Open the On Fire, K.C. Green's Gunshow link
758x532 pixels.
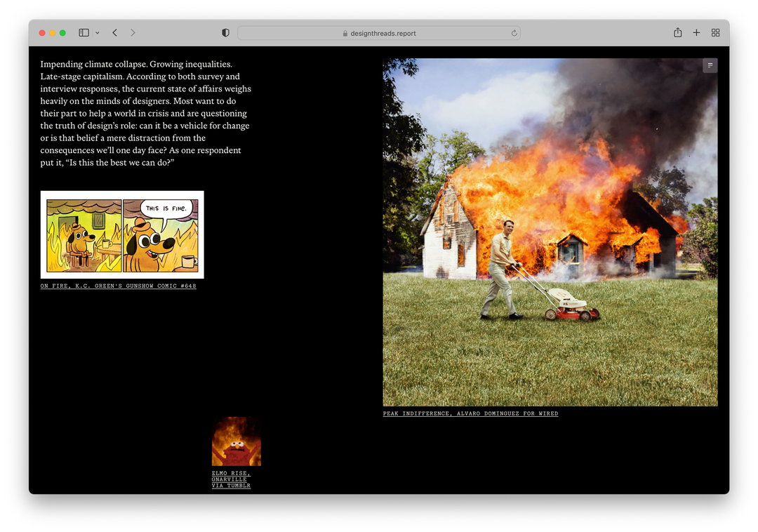click(x=119, y=286)
